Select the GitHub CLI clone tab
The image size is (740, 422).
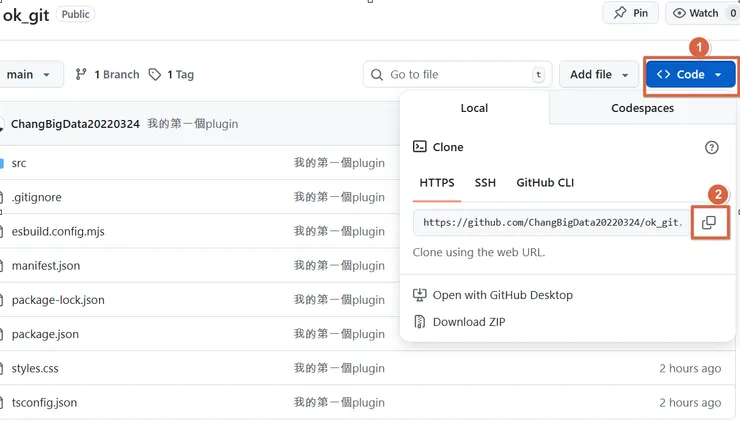click(x=545, y=183)
